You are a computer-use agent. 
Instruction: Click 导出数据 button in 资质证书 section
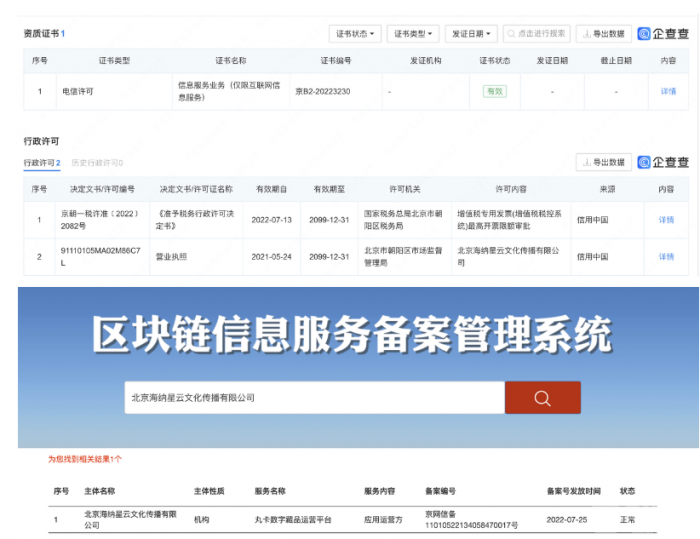pyautogui.click(x=604, y=34)
